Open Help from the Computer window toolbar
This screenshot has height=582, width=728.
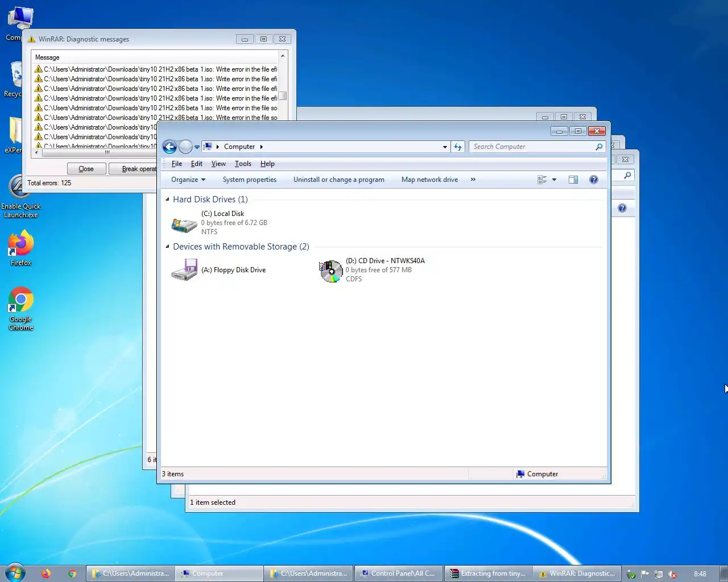point(593,180)
